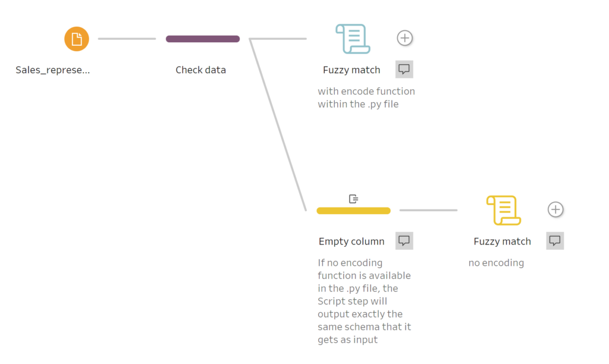Click the change annotation icon above Empty column

pyautogui.click(x=353, y=199)
